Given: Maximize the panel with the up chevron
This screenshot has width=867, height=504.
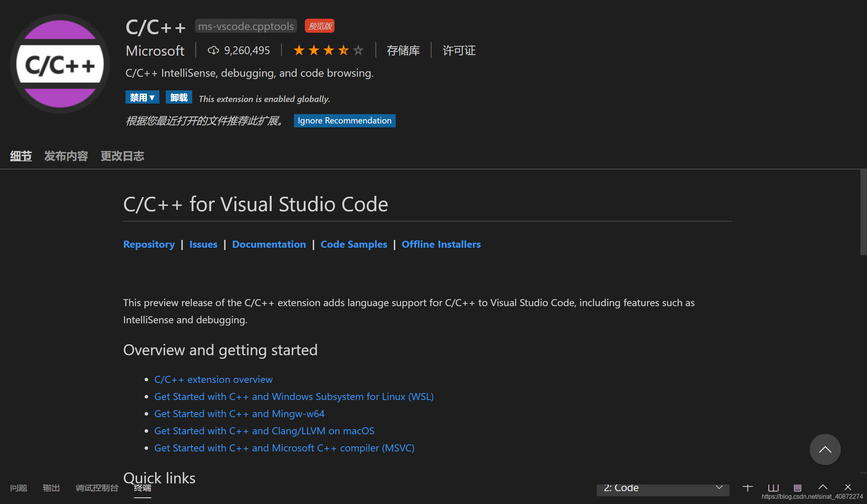Looking at the screenshot, I should (x=823, y=487).
